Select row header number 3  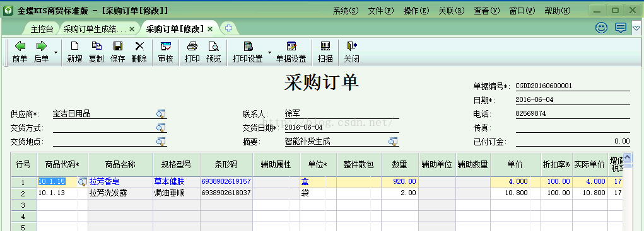(x=24, y=205)
